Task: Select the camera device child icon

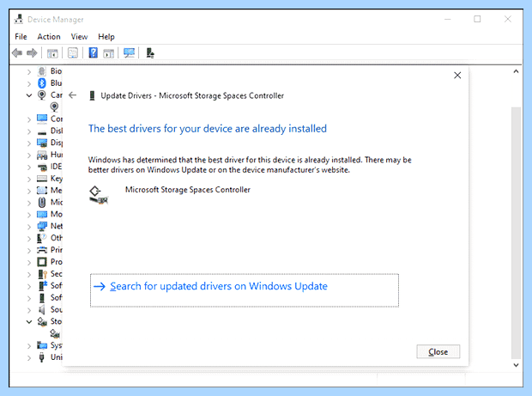Action: coord(54,107)
